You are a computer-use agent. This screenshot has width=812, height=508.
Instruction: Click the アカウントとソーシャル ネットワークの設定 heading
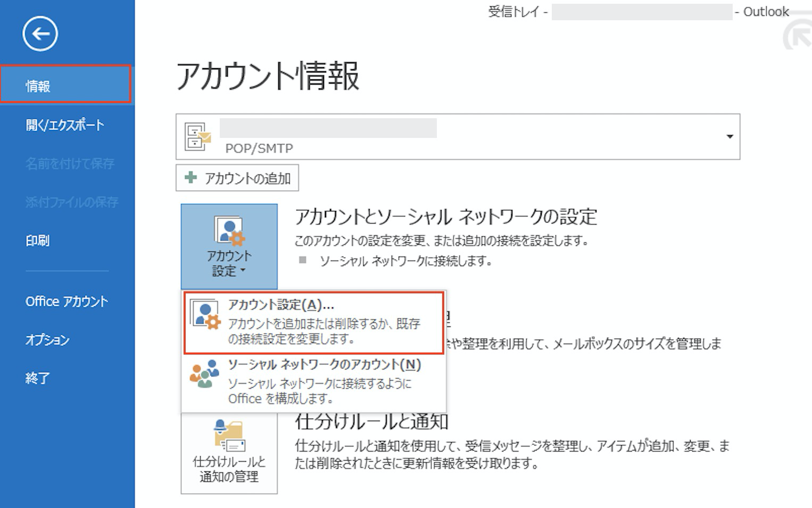point(446,217)
